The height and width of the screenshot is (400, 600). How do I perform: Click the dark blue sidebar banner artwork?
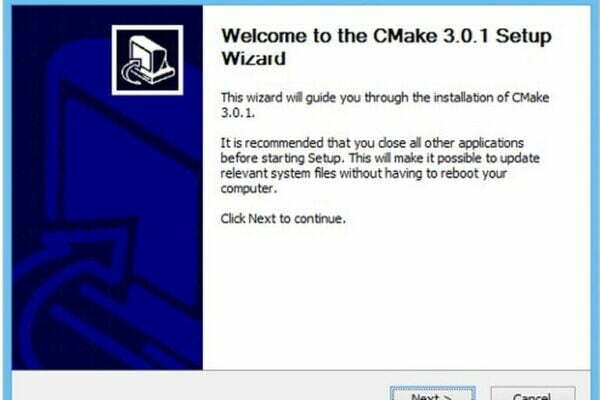(x=107, y=188)
